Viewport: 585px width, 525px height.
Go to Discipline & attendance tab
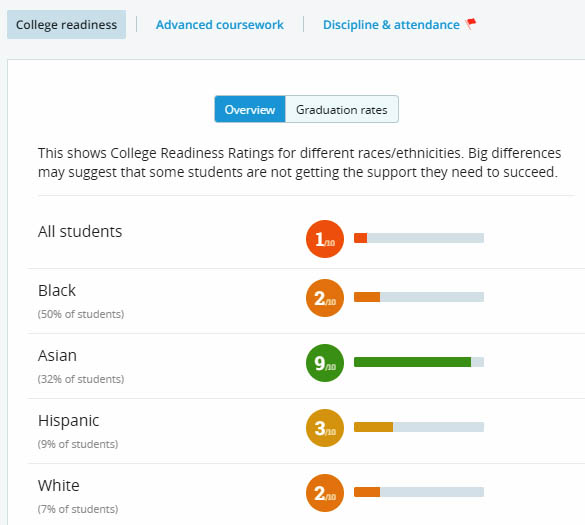click(x=391, y=25)
